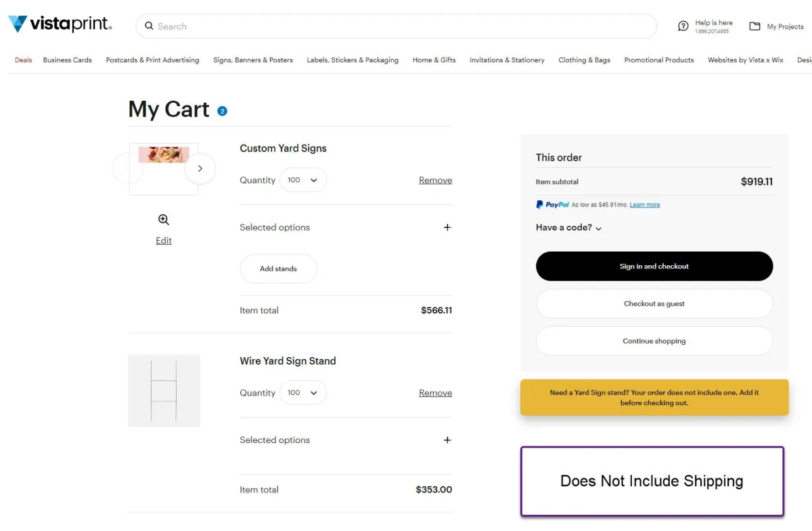Click the search magnifier icon
This screenshot has height=531, width=812.
click(x=150, y=26)
